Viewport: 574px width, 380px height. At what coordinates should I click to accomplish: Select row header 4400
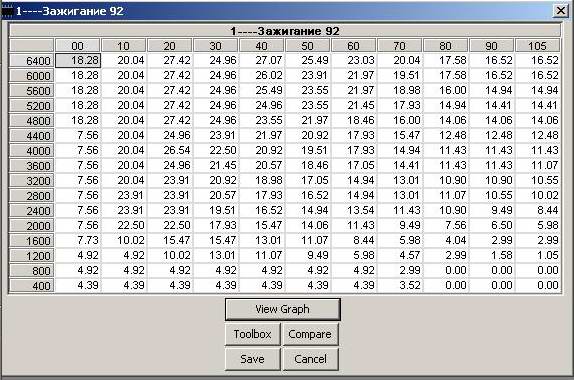point(32,135)
